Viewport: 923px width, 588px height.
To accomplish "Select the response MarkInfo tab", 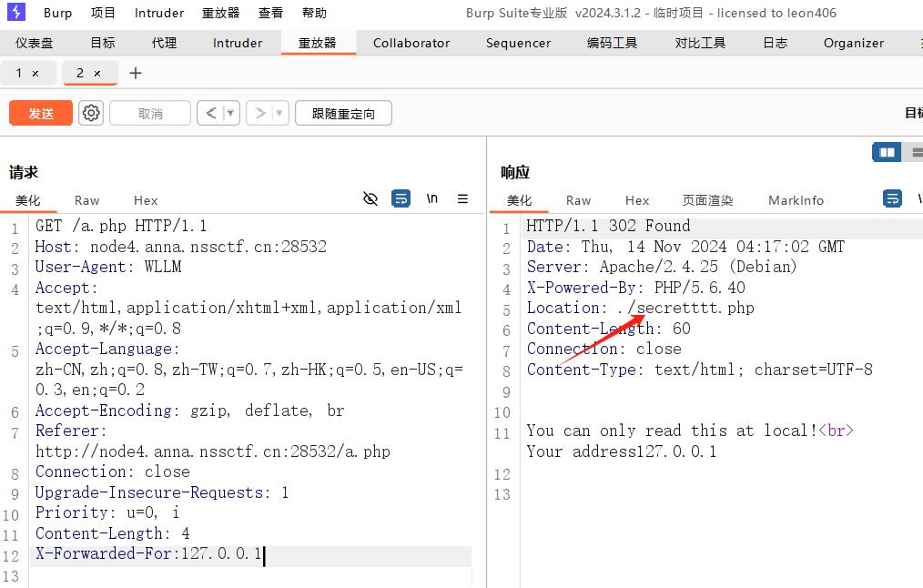I will [x=796, y=201].
